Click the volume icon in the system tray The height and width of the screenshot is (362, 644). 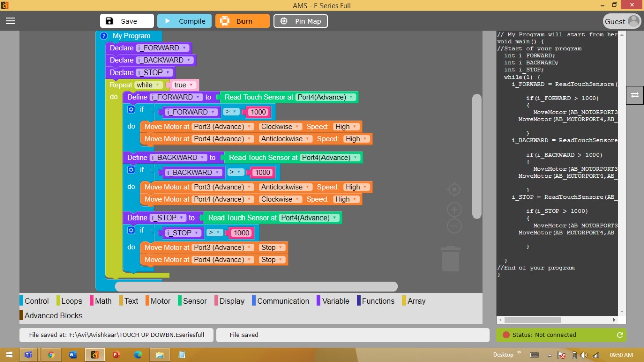point(584,355)
